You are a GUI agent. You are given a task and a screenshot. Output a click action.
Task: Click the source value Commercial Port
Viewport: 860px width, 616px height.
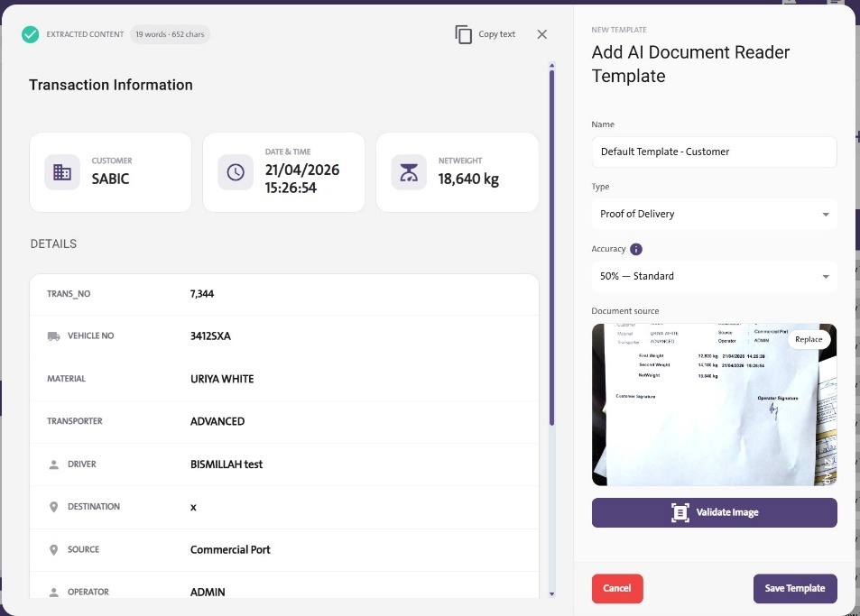pyautogui.click(x=230, y=549)
